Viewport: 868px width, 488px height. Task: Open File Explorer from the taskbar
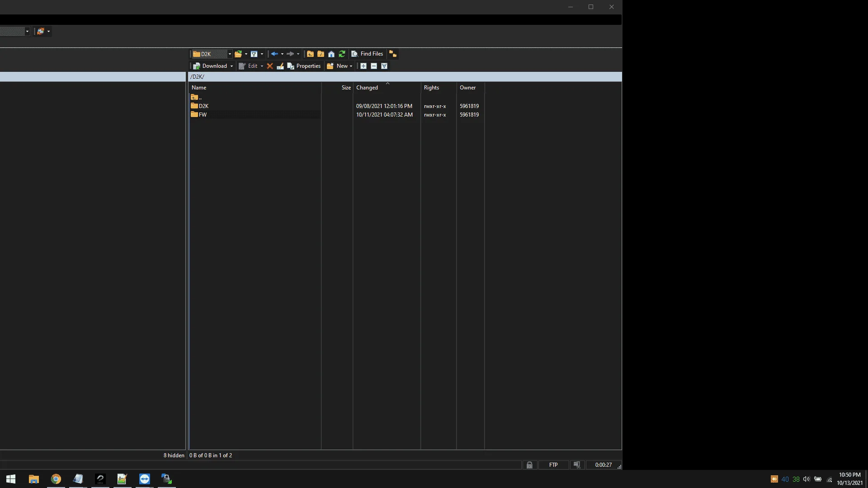33,479
